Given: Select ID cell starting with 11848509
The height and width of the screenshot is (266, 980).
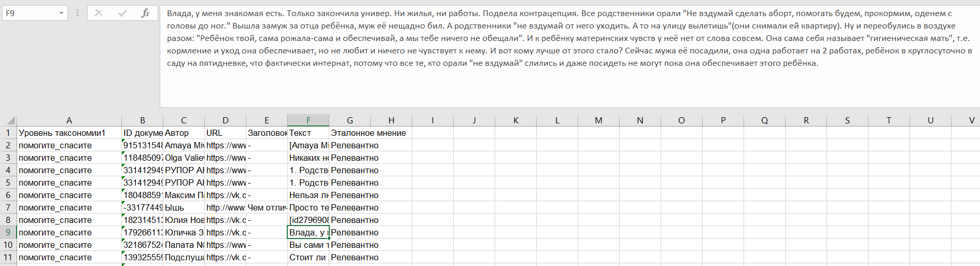Looking at the screenshot, I should click(x=143, y=158).
